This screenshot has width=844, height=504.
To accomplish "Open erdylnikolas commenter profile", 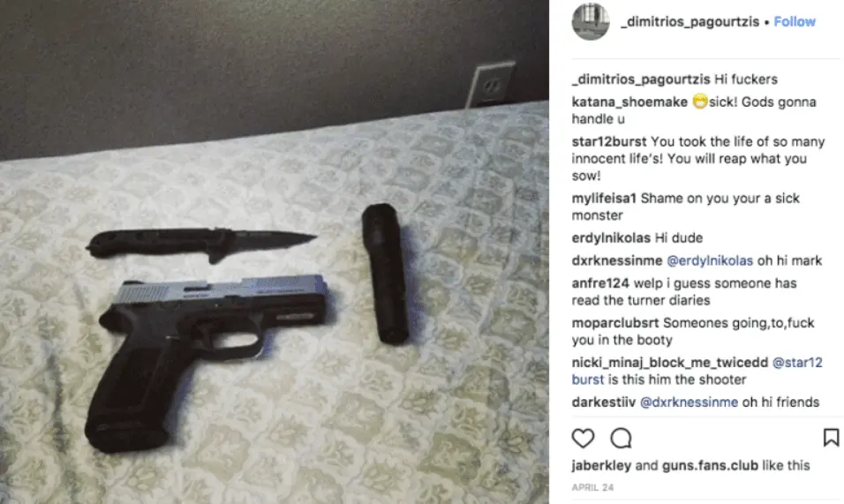I will 610,237.
